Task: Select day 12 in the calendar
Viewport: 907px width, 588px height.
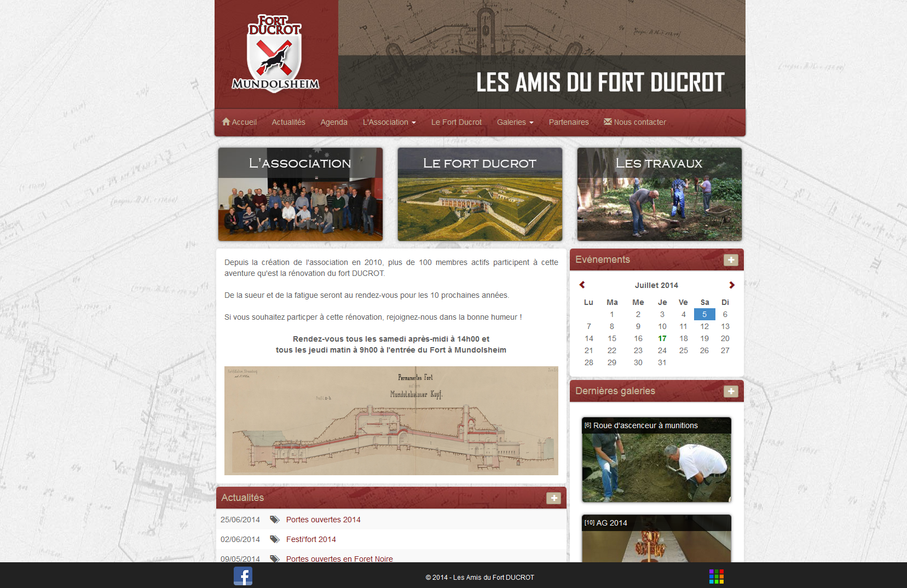Action: tap(704, 326)
